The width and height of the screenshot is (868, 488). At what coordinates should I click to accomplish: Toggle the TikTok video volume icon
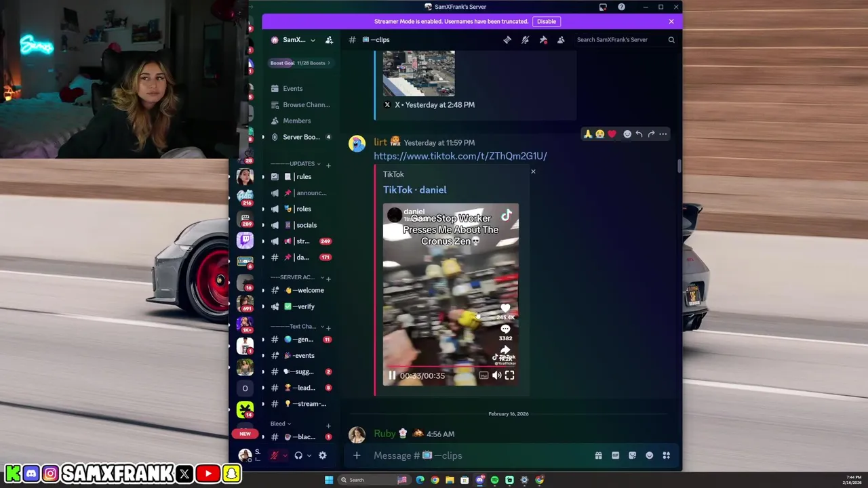496,375
